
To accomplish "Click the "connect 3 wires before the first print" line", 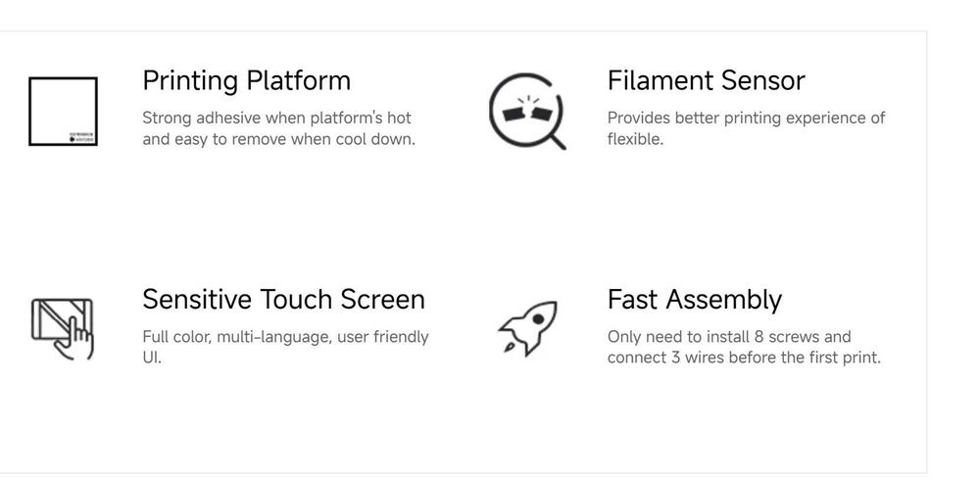I will point(744,358).
